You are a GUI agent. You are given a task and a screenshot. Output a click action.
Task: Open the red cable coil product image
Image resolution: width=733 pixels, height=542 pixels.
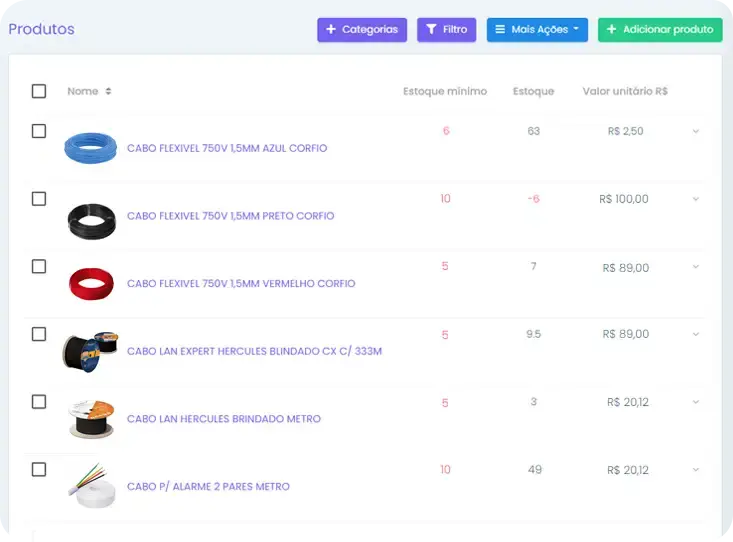pos(91,284)
